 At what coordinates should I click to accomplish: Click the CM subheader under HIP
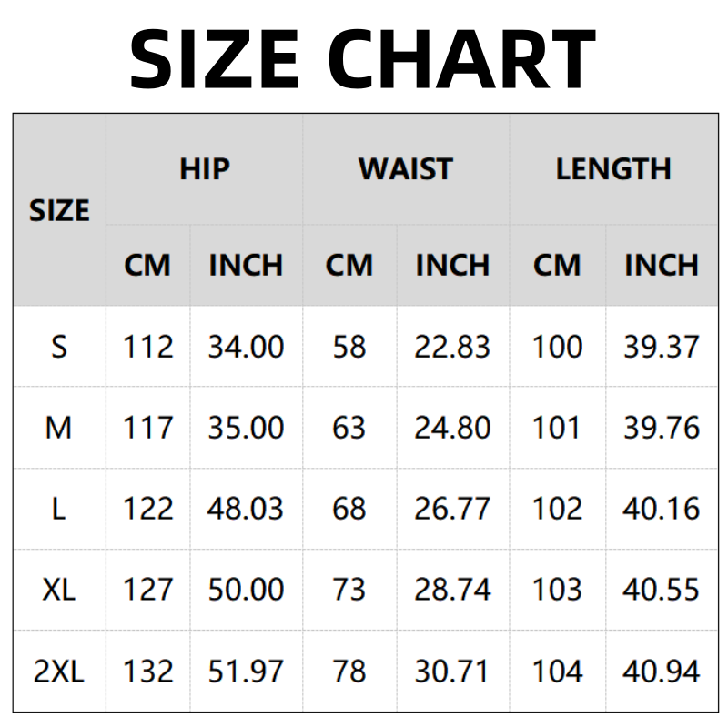pos(147,266)
